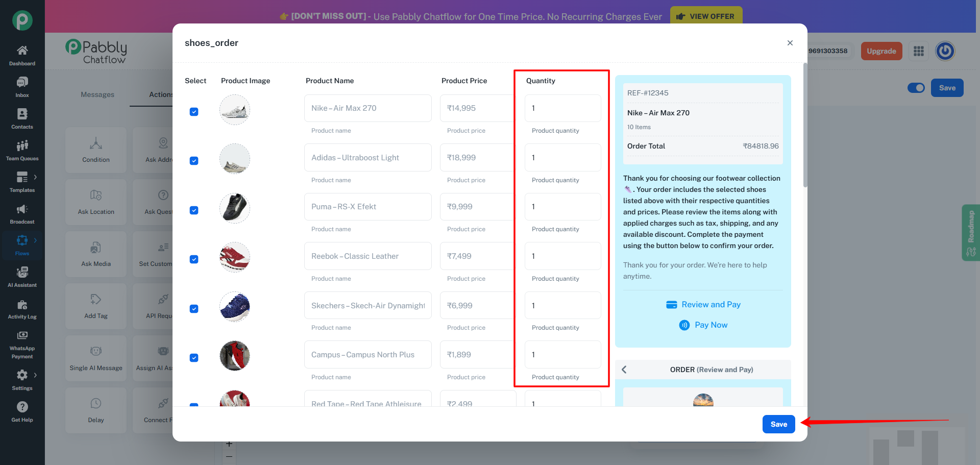Click the dialog's vertical scrollbar

(805, 125)
